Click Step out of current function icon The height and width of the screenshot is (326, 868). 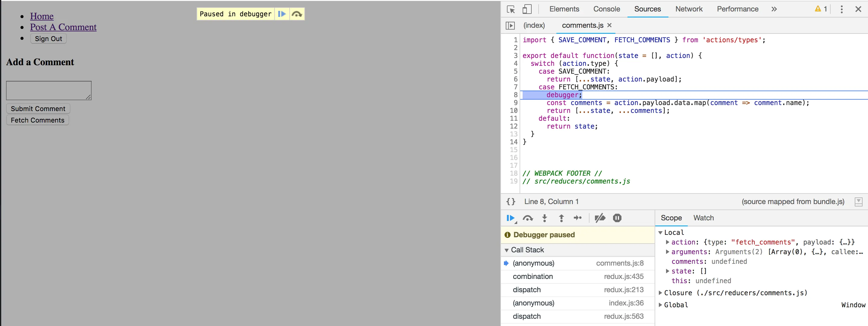pyautogui.click(x=561, y=218)
